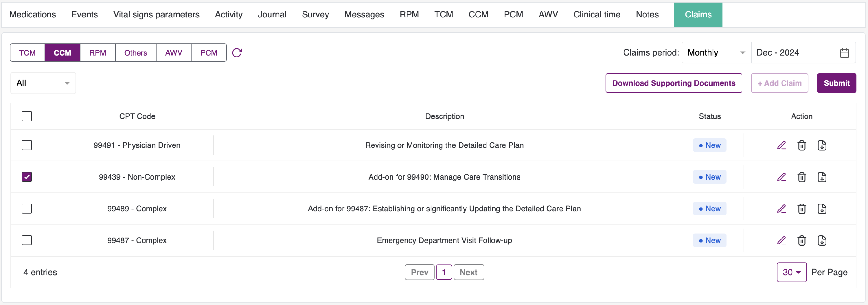Delete the 99491 Physician Driven claim
Viewport: 868px width, 305px height.
[802, 145]
